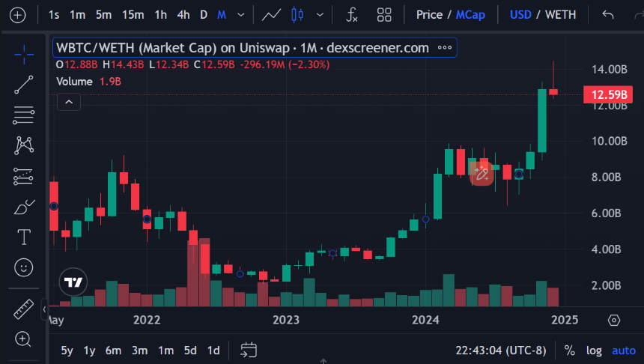Open the emoji icons tool

tap(24, 268)
